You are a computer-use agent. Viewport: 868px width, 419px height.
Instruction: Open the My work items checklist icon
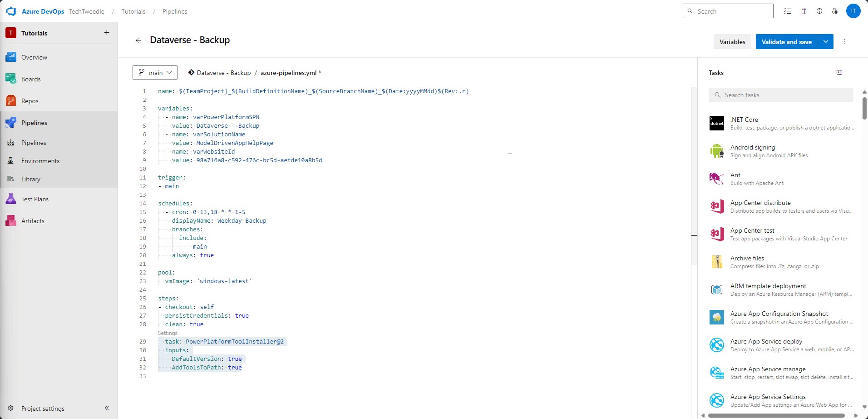click(788, 11)
